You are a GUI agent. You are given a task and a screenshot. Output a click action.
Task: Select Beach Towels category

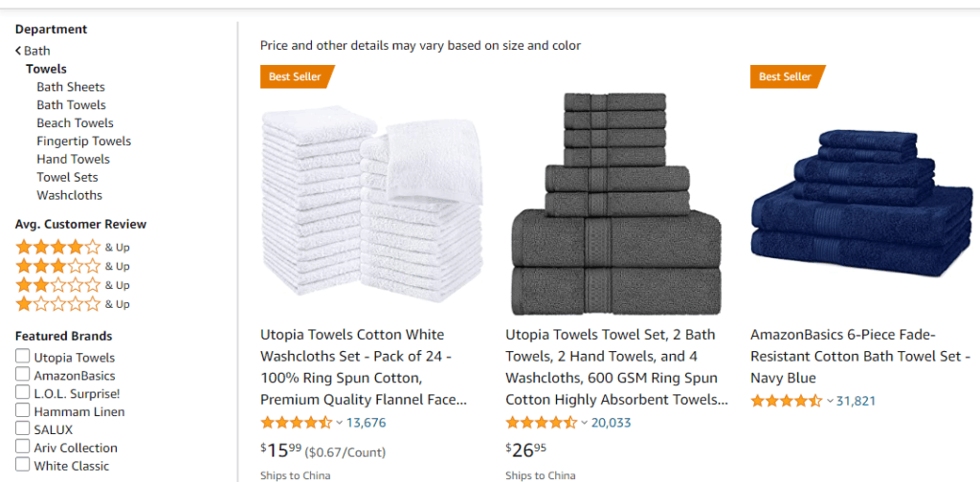75,123
